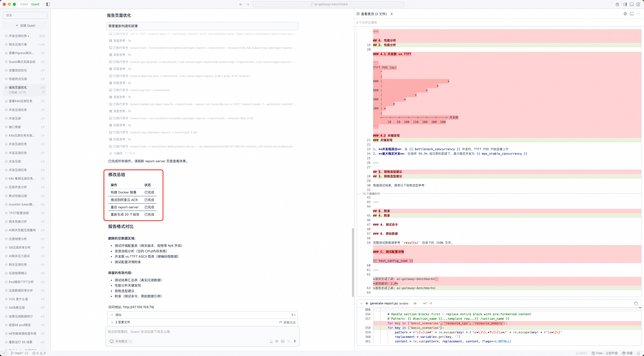Viewport: 644px width, 356px height.
Task: Open the terminal icon in changes panel
Action: [x=632, y=14]
